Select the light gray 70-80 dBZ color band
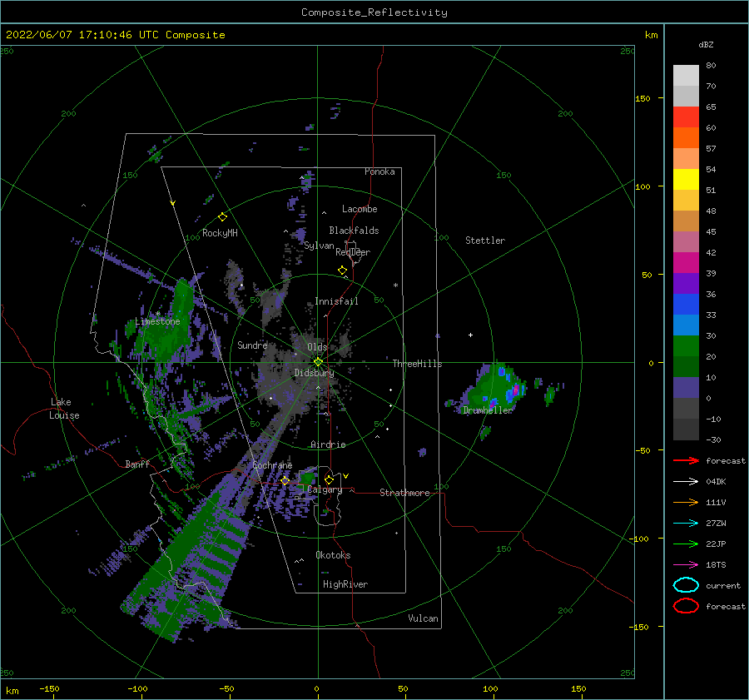 click(x=686, y=76)
